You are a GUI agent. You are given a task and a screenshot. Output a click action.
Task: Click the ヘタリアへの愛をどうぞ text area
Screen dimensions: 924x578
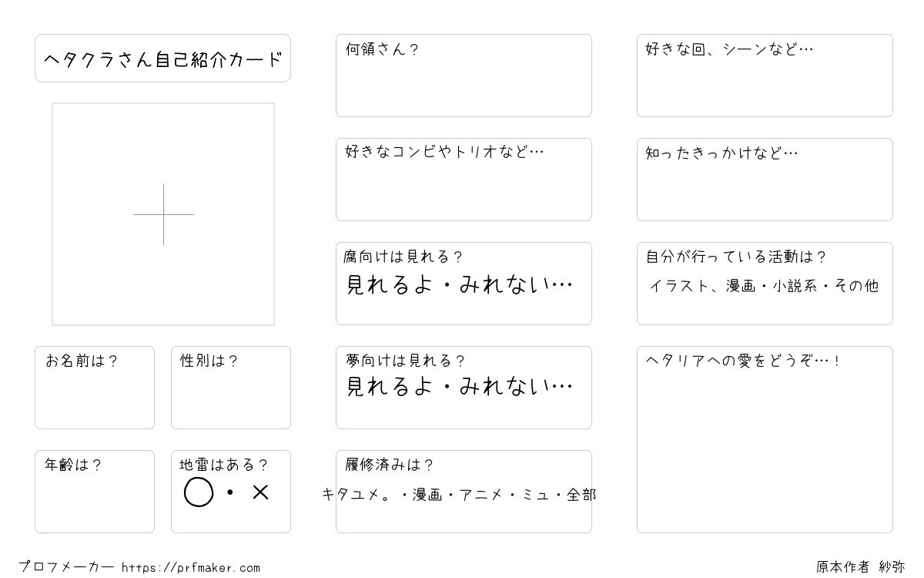(765, 439)
